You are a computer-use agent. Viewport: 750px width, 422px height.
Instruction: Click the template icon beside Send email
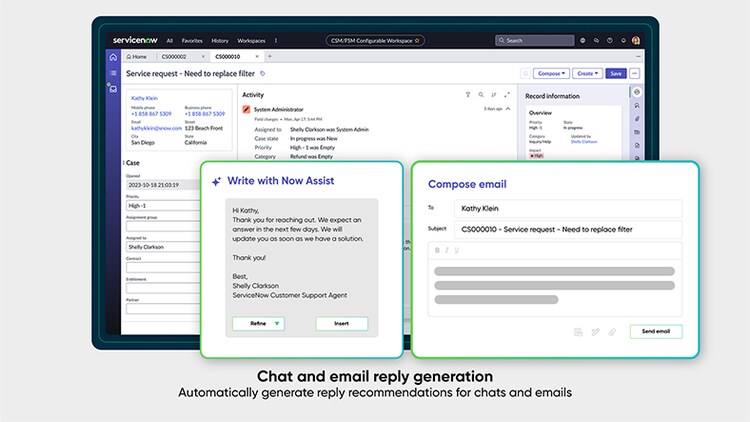tap(578, 332)
